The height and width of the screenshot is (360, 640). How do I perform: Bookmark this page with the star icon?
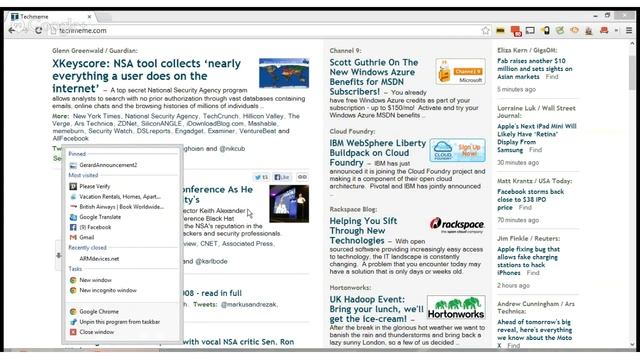tap(485, 30)
